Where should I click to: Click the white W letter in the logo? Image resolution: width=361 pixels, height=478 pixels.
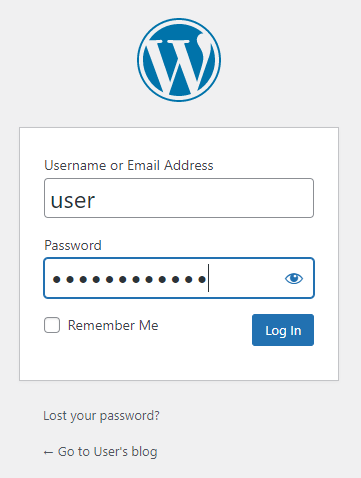(179, 63)
